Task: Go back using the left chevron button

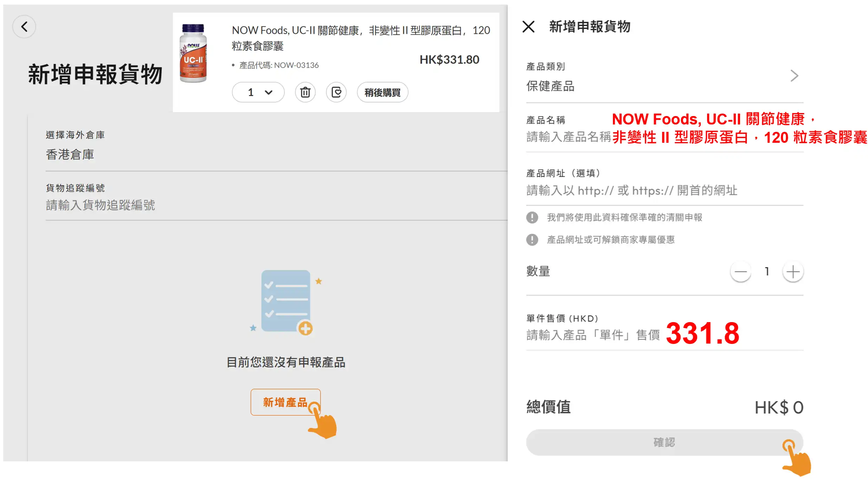Action: point(24,27)
